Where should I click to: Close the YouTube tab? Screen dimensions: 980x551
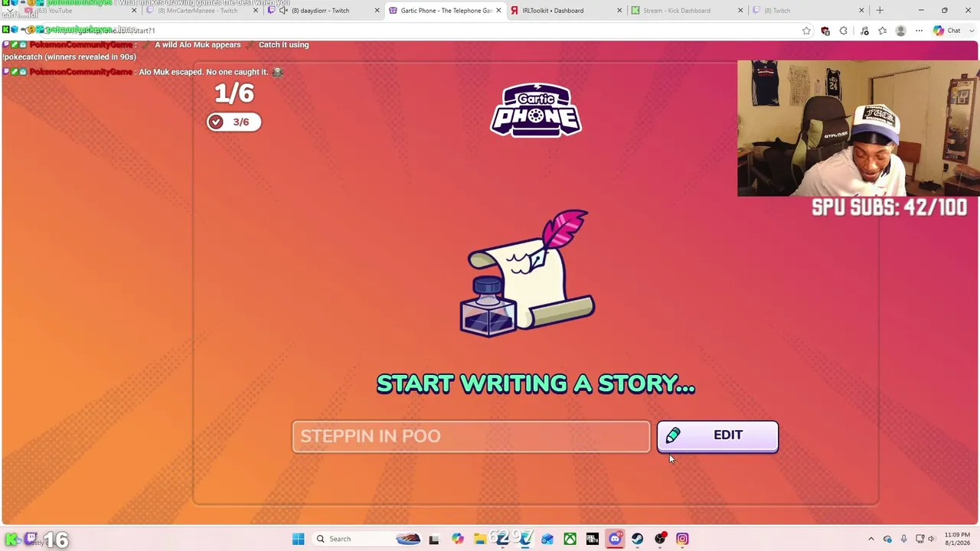point(134,11)
